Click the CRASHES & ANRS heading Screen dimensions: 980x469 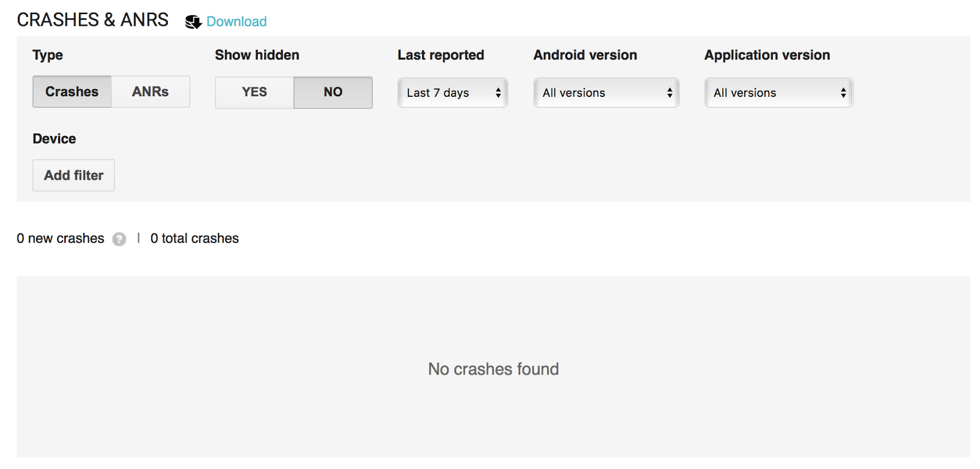[92, 20]
